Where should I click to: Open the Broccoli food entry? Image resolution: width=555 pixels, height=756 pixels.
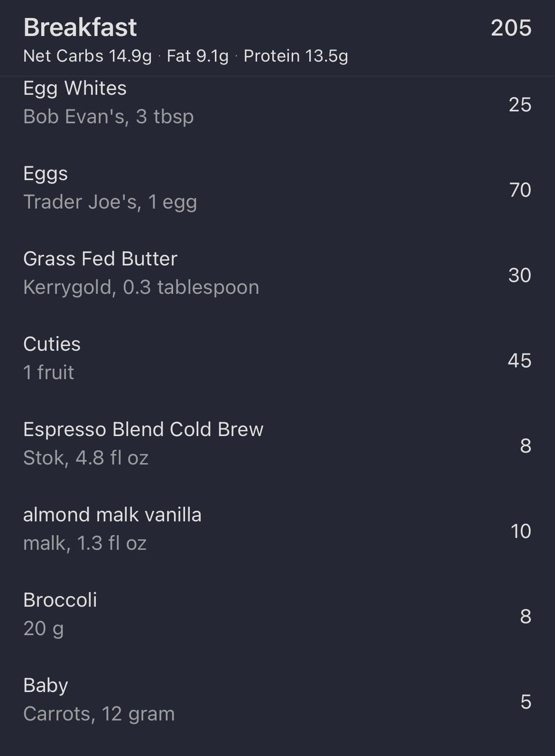click(60, 600)
